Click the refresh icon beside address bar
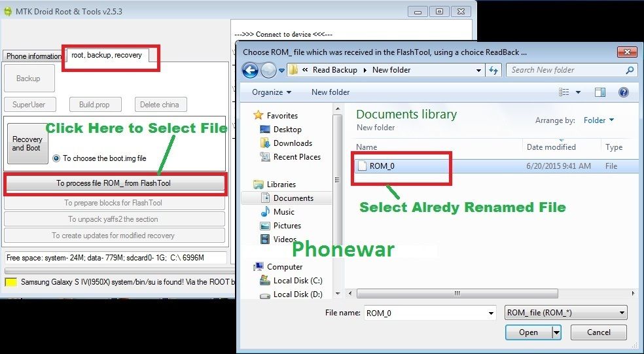644x354 pixels. pyautogui.click(x=494, y=70)
